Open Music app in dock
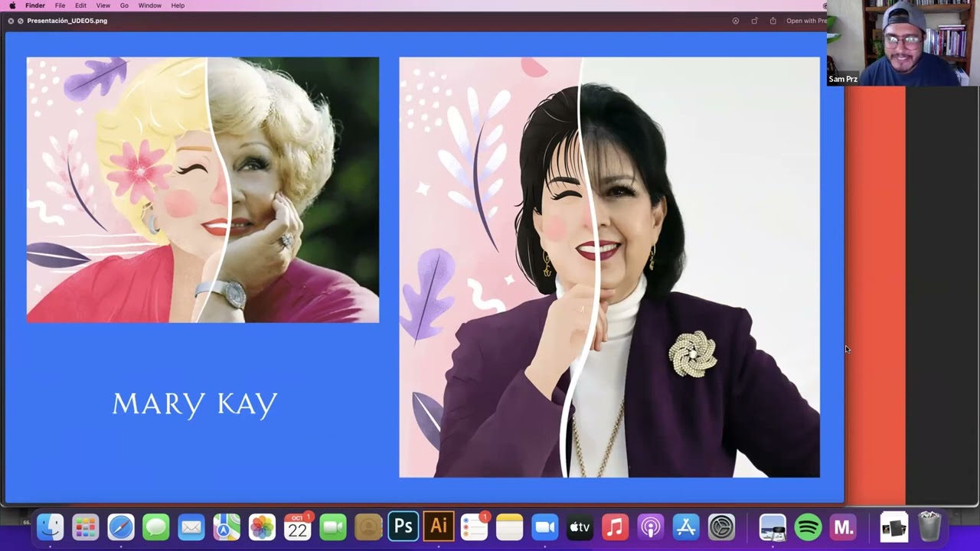Image resolution: width=980 pixels, height=551 pixels. (x=615, y=527)
